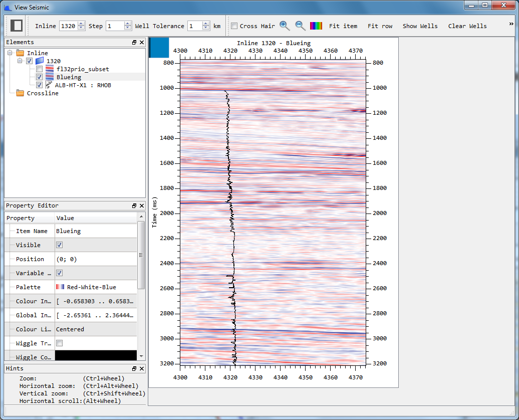The image size is (519, 420).
Task: Select the ALB-HT-X1 well log icon
Action: click(x=49, y=85)
